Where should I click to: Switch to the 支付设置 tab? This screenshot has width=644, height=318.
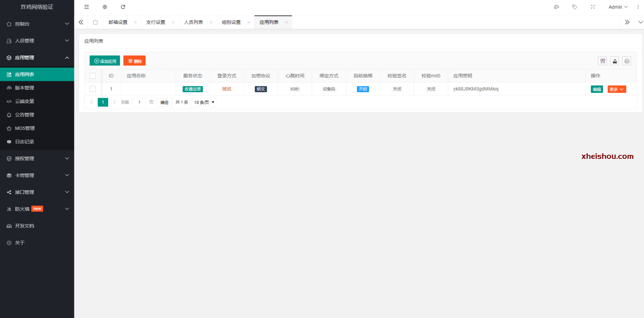click(x=156, y=22)
